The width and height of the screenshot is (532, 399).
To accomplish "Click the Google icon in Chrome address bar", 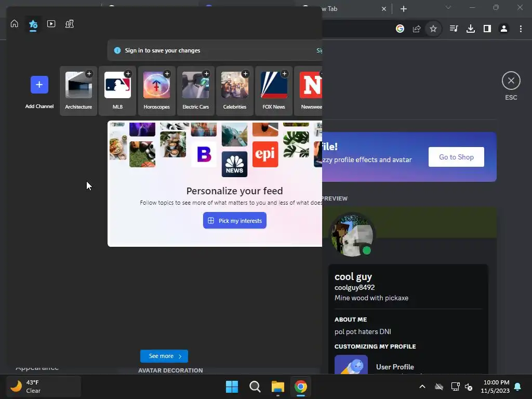I will (x=400, y=29).
